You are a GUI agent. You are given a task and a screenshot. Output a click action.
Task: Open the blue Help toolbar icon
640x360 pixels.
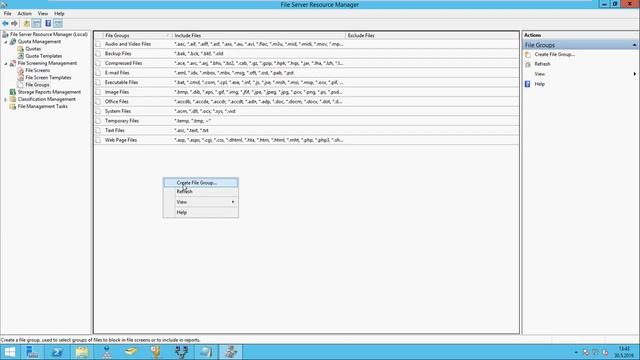pyautogui.click(x=48, y=24)
